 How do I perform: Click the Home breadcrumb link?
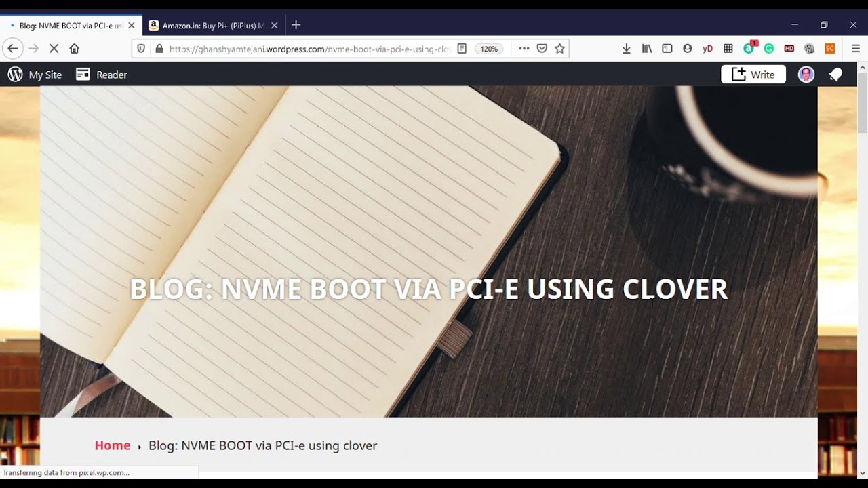(113, 445)
